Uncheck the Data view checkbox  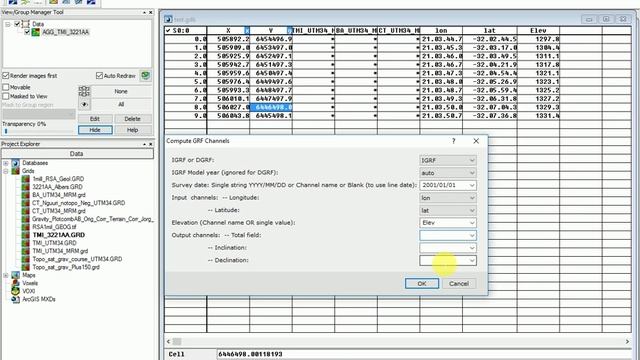(17, 24)
